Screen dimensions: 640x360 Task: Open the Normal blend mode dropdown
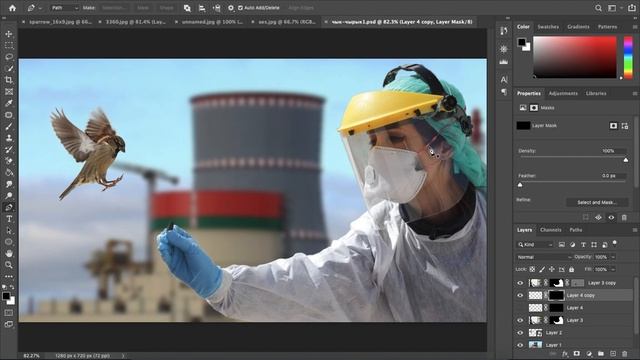tap(544, 257)
